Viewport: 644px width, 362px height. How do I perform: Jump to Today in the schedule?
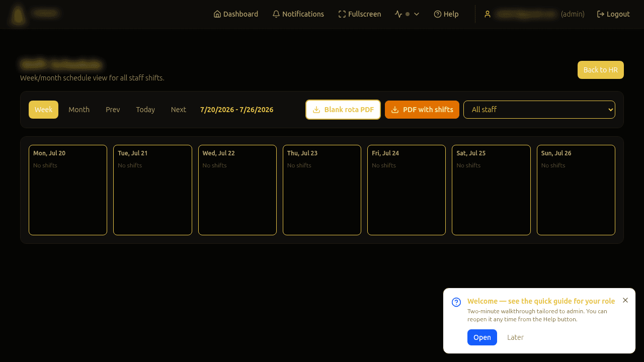[145, 110]
